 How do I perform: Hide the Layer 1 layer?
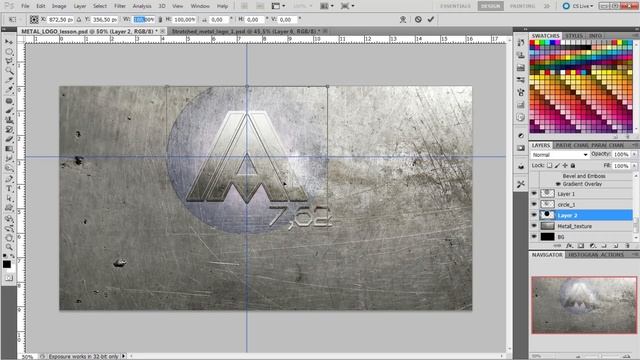coord(534,194)
